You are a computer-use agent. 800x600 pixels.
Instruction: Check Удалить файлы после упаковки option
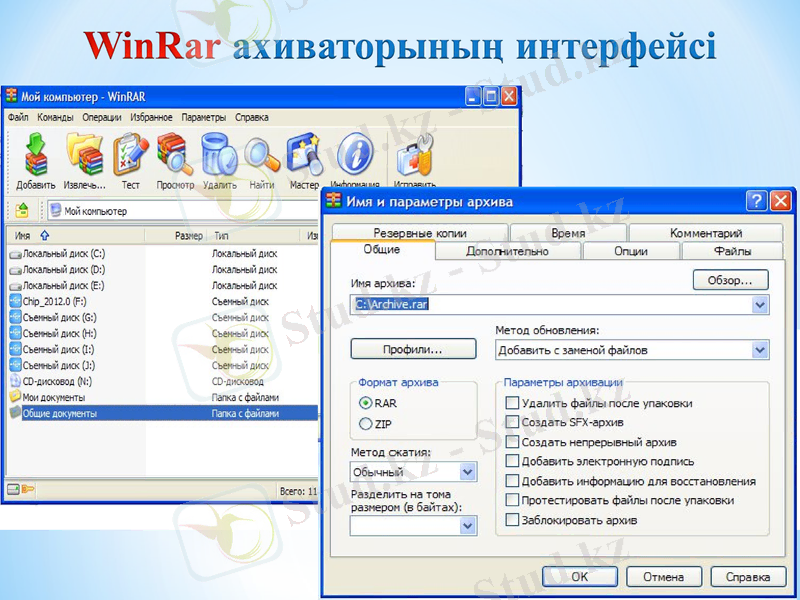click(513, 403)
